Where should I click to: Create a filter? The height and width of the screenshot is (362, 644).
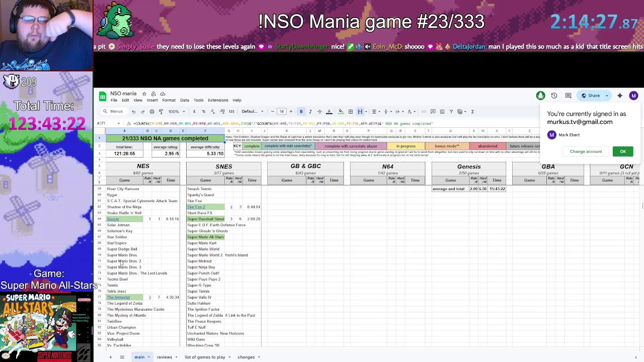tap(451, 112)
